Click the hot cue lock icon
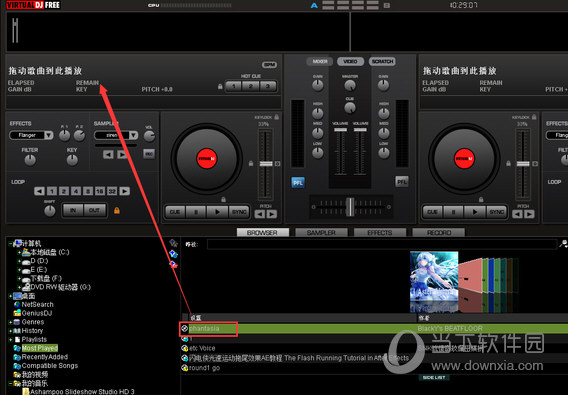This screenshot has width=568, height=395. pyautogui.click(x=220, y=87)
